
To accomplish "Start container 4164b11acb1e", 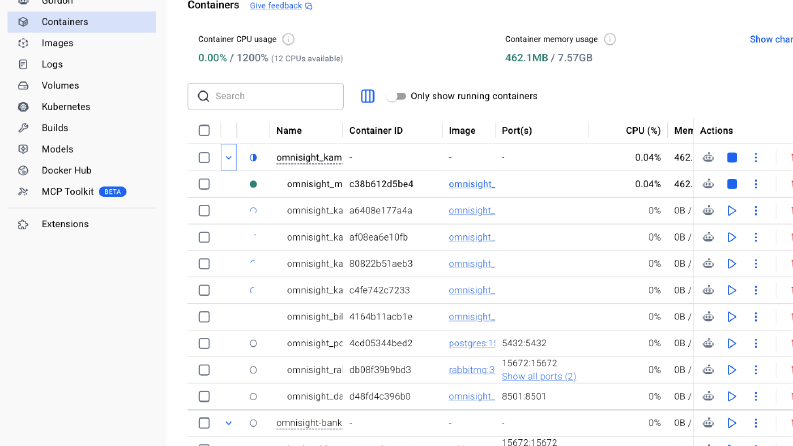I will tap(732, 317).
